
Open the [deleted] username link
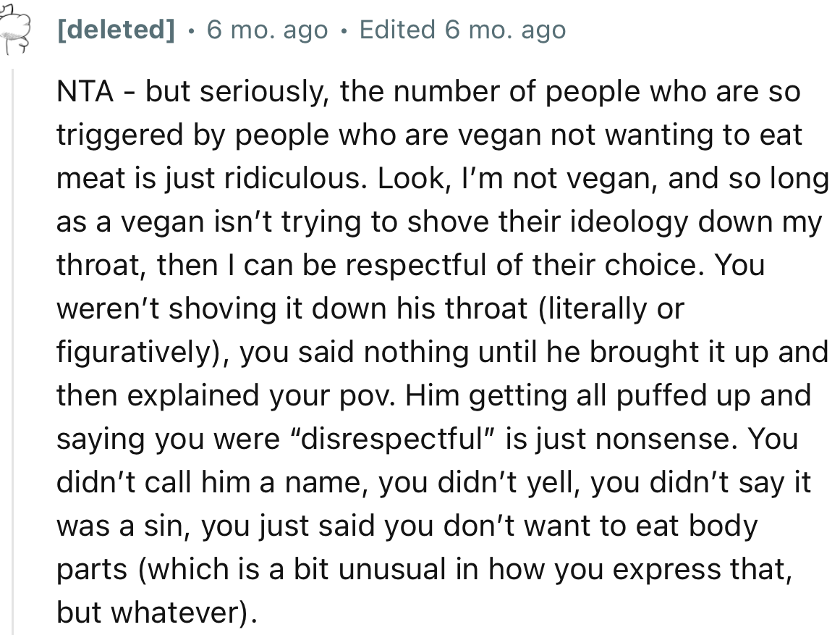[116, 30]
